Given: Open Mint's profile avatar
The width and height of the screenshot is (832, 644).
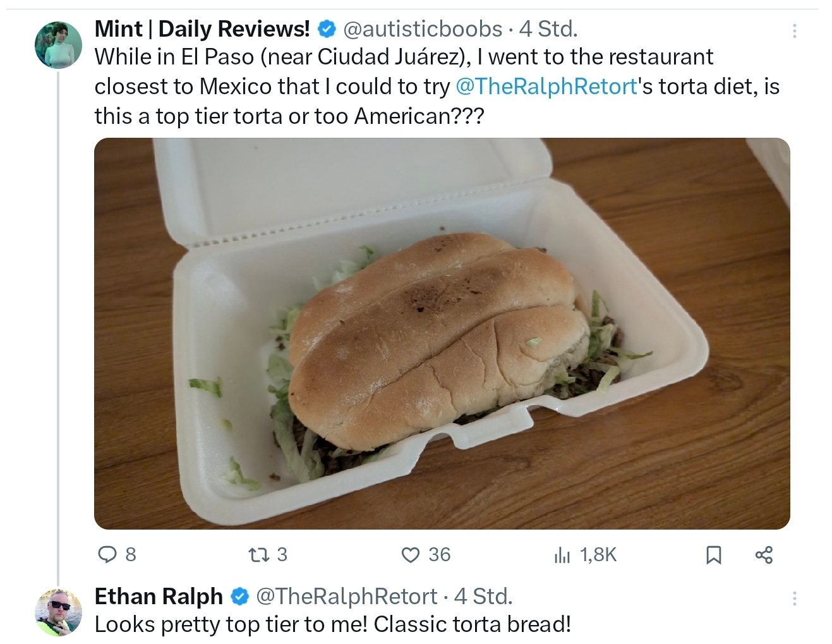Looking at the screenshot, I should pos(58,44).
